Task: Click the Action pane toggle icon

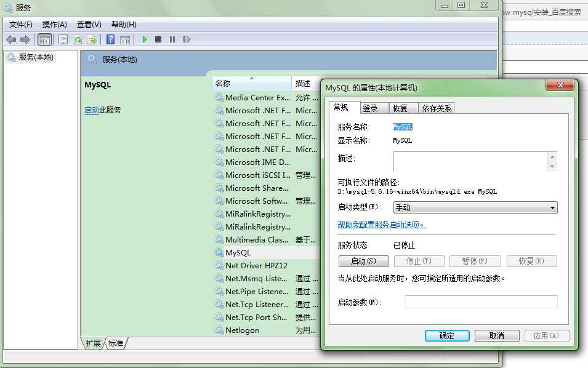Action: click(125, 39)
